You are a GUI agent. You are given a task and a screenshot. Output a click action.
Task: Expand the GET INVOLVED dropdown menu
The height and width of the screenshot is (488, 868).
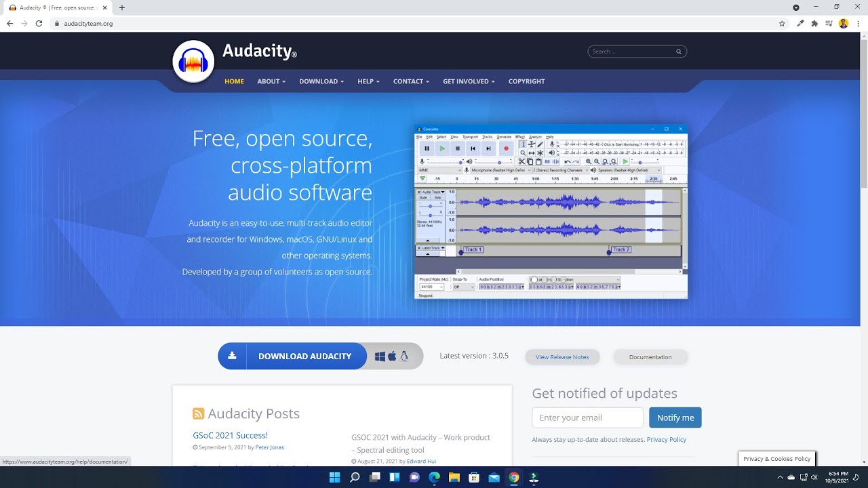coord(469,81)
